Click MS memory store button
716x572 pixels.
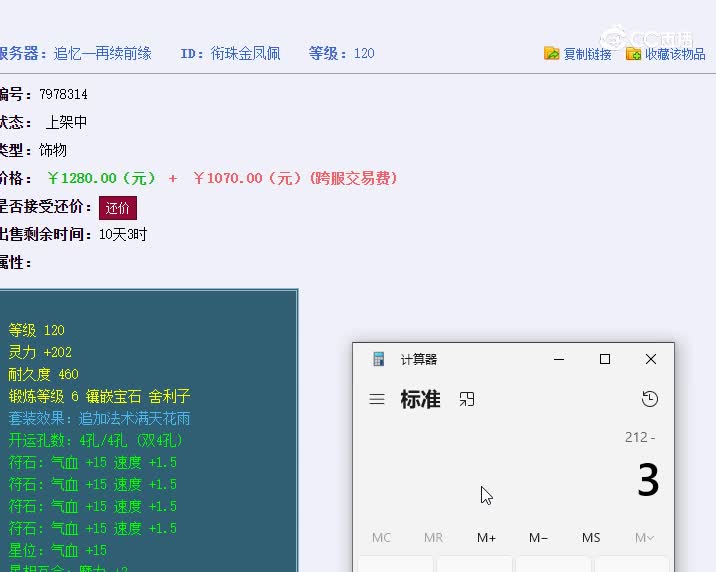[591, 538]
